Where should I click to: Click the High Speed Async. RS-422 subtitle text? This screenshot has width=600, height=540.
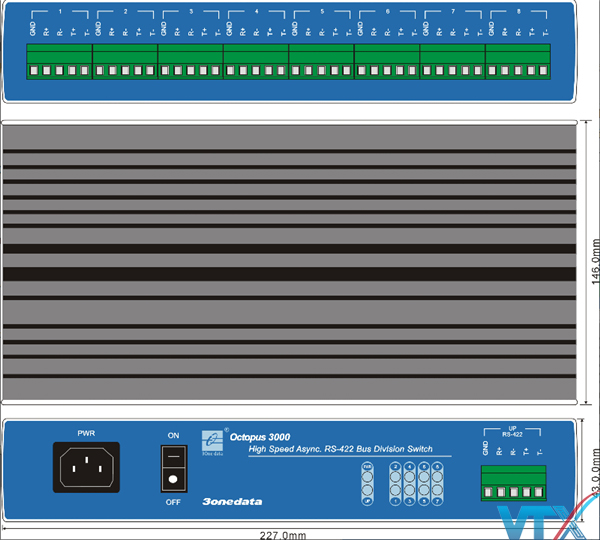340,451
